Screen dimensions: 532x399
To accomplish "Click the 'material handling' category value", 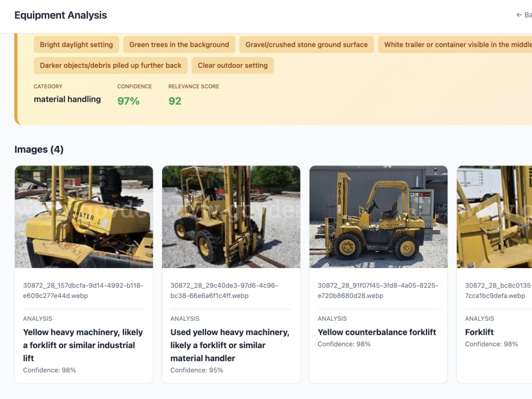I will (x=67, y=99).
